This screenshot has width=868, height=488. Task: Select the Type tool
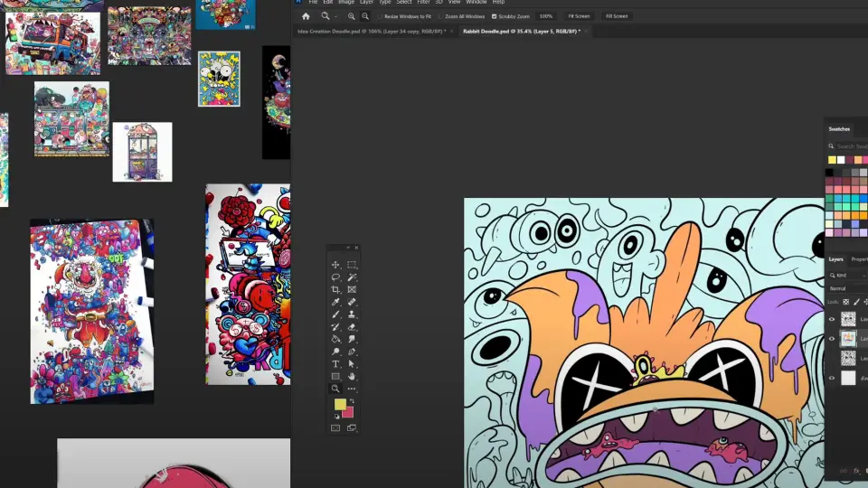point(335,364)
